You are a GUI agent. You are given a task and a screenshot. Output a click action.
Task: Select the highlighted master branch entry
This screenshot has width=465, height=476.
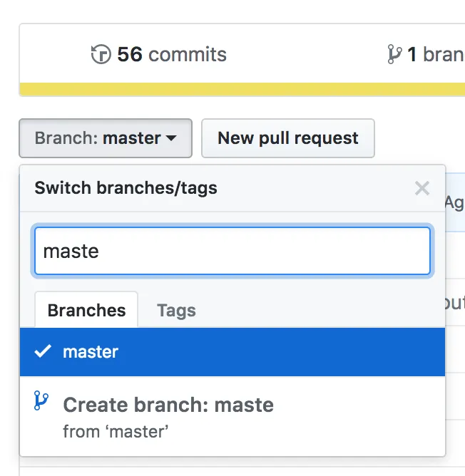click(232, 352)
